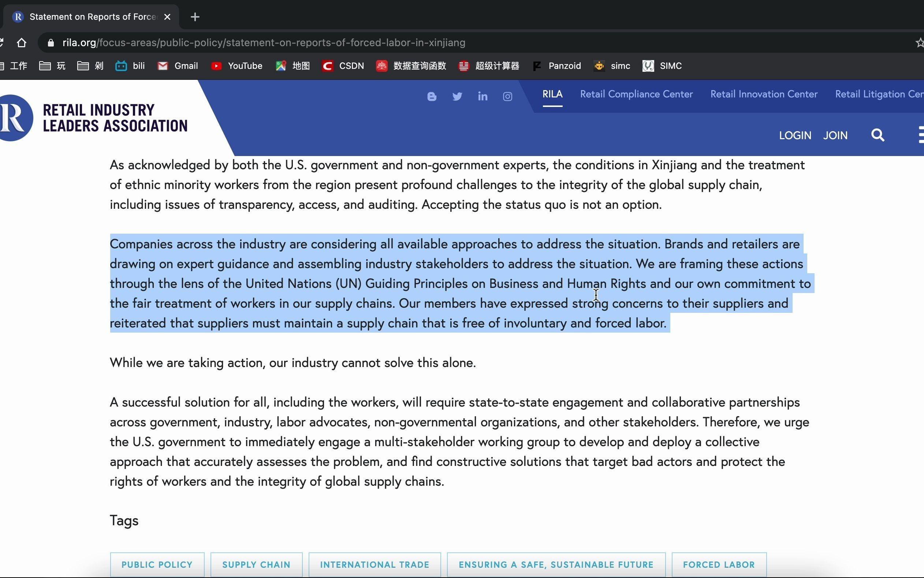Click SUPPLY CHAIN tag link
This screenshot has width=924, height=578.
(256, 565)
